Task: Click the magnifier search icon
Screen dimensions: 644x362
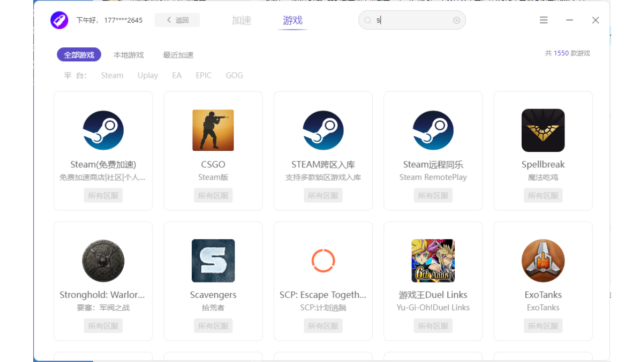Action: point(368,21)
